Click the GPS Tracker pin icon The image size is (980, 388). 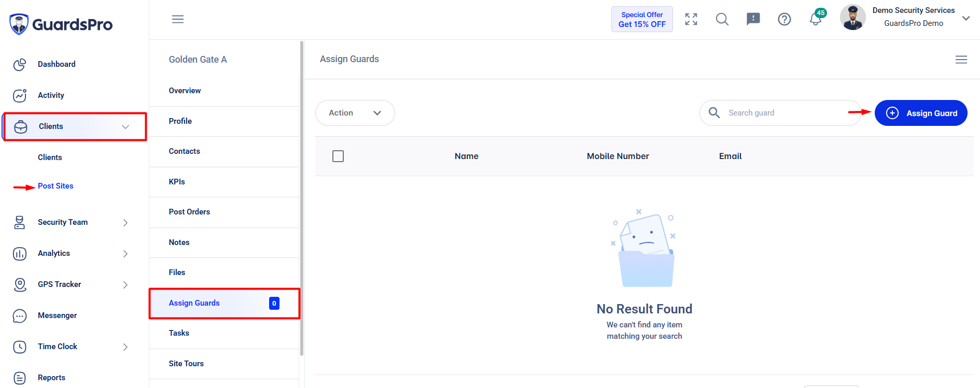(x=20, y=284)
